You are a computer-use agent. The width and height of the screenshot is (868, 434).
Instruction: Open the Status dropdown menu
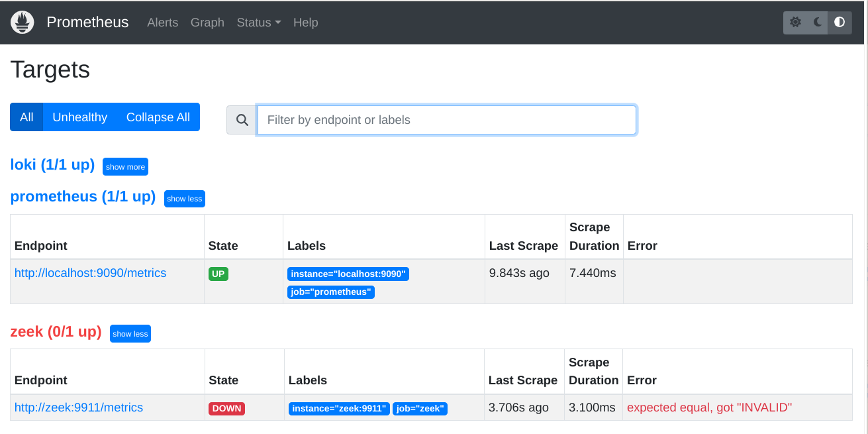click(x=259, y=23)
